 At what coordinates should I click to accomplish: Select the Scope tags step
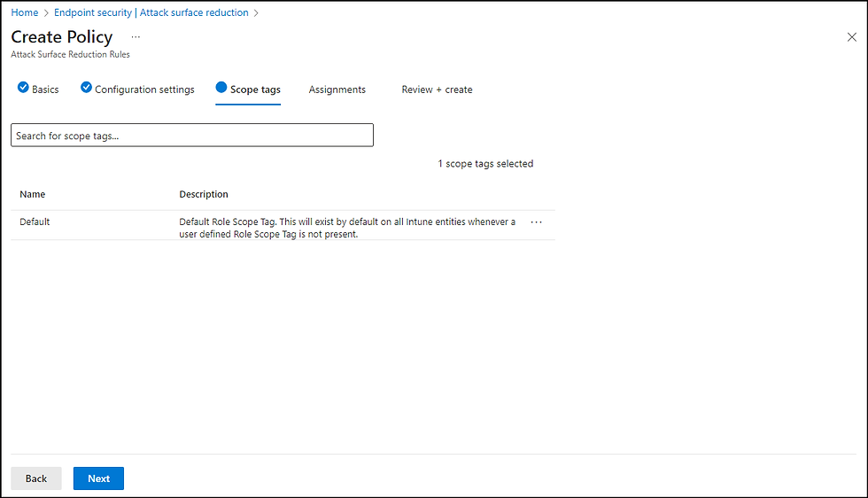248,89
